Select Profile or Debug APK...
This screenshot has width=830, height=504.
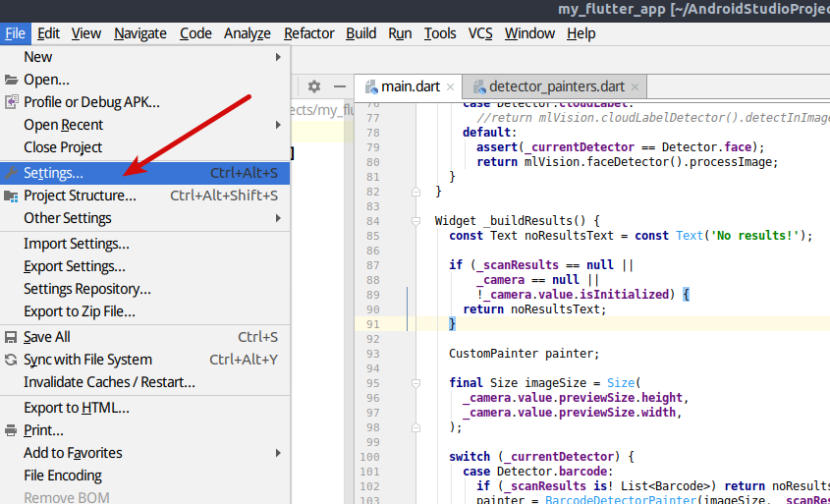pos(145,102)
